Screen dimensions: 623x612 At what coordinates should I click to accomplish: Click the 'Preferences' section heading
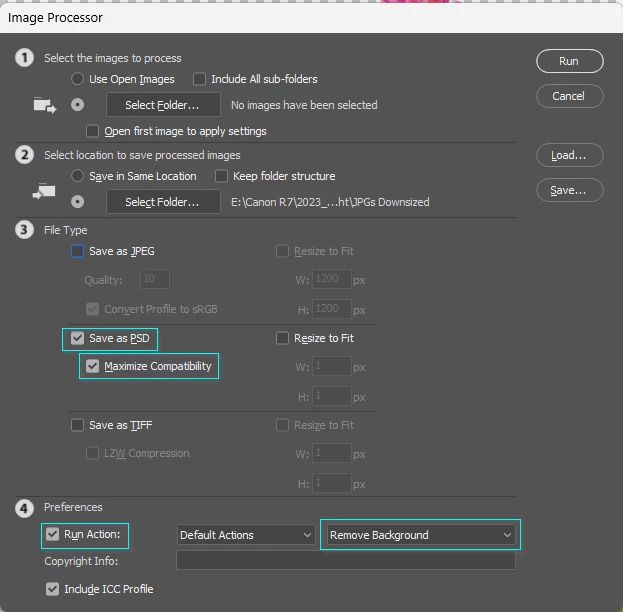point(73,507)
